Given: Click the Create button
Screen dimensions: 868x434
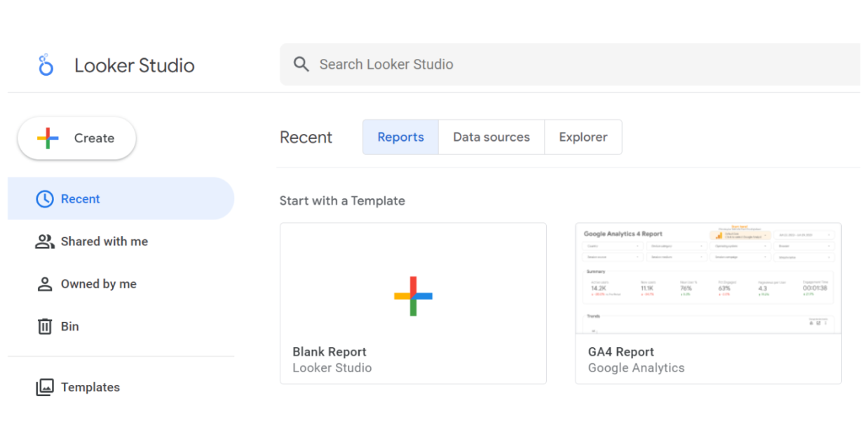Looking at the screenshot, I should coord(76,138).
